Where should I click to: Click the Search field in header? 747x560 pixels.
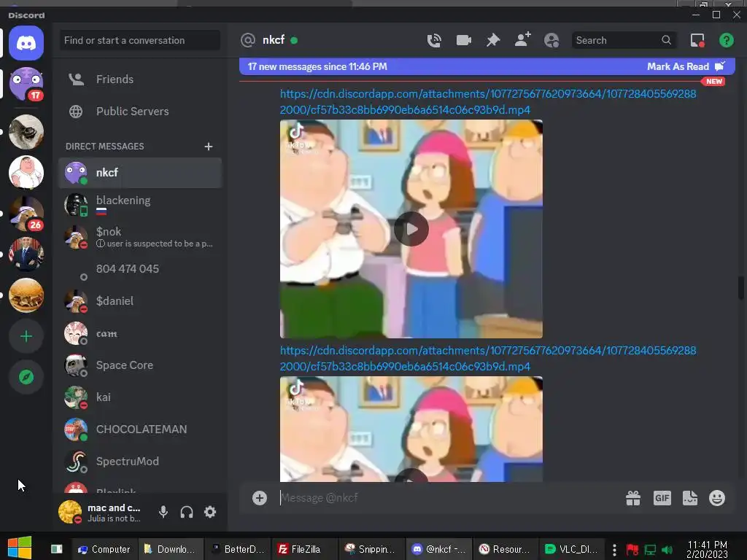point(623,41)
